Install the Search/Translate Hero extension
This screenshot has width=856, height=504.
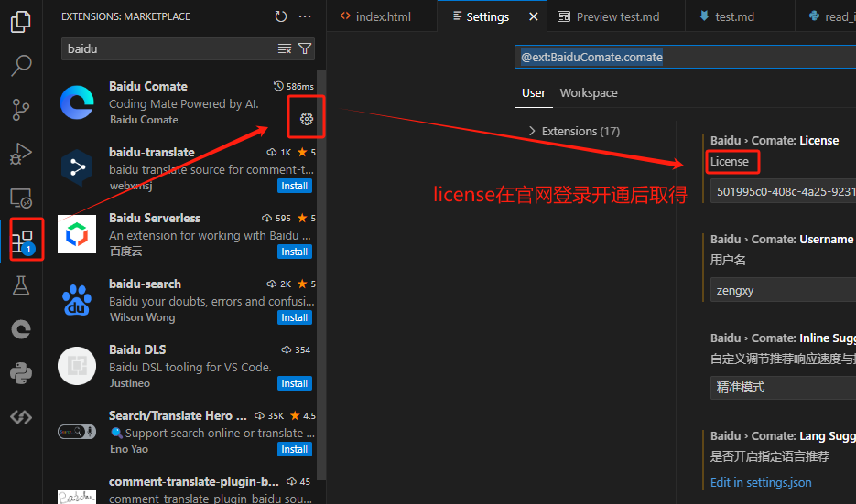point(295,449)
